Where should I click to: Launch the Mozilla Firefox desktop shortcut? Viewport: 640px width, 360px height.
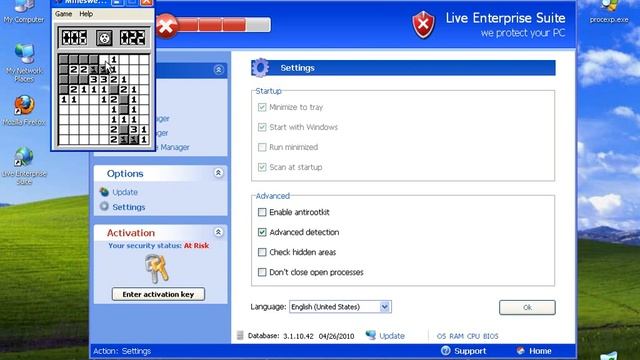(x=24, y=111)
